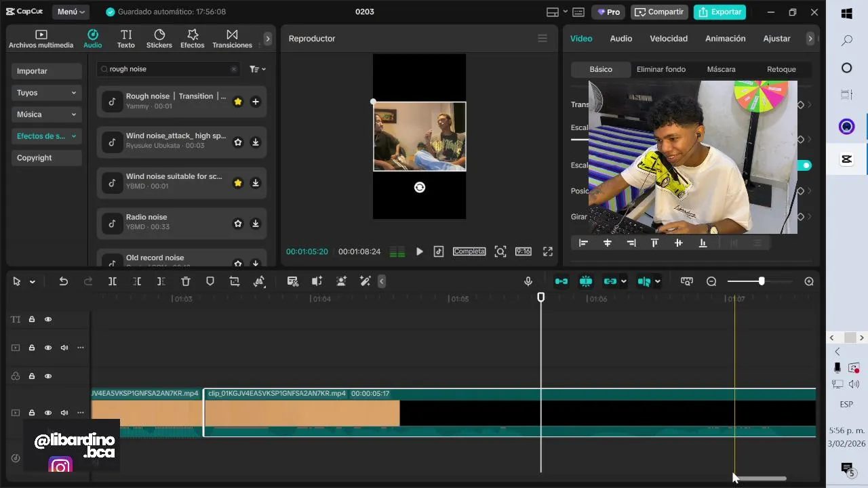Viewport: 868px width, 488px height.
Task: Open the selection tool dropdown arrow
Action: tap(32, 282)
